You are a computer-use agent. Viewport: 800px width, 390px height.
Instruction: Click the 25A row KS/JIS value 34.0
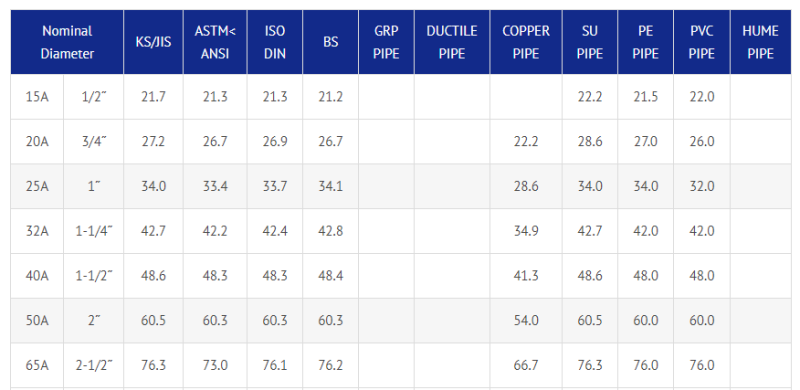pos(154,186)
